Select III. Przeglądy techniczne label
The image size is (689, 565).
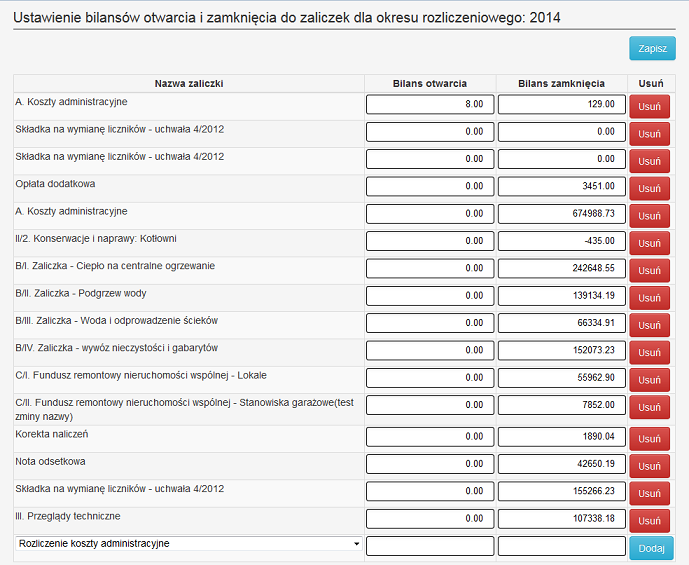(x=68, y=516)
